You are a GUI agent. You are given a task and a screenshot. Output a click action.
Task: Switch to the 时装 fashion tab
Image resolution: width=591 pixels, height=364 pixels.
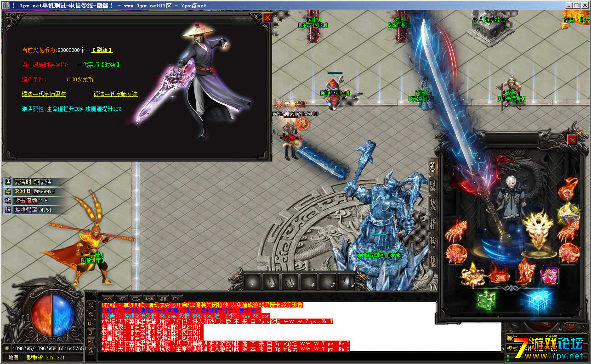tap(432, 186)
